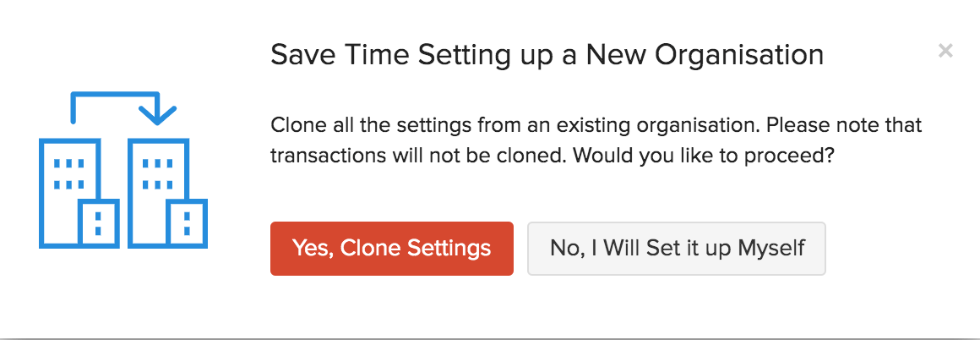Dismiss the dialog with the X icon
Screen dimensions: 980x340
pyautogui.click(x=945, y=51)
